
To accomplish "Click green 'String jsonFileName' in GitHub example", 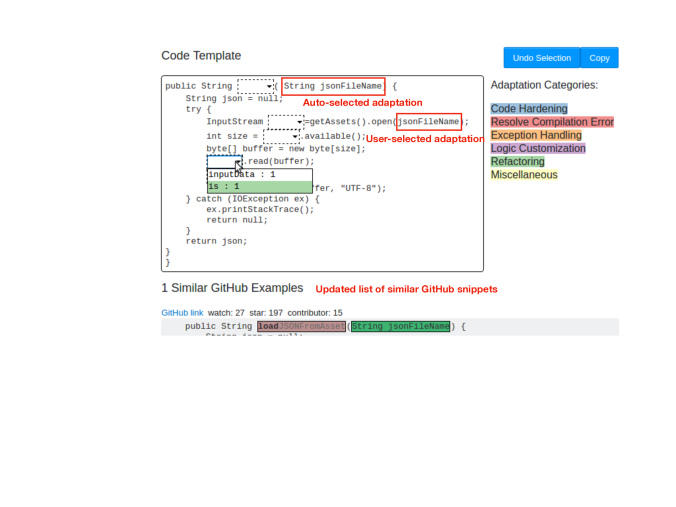I will click(401, 326).
